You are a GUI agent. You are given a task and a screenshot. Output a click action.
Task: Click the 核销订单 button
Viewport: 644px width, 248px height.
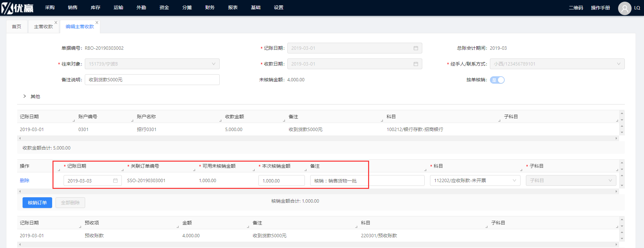point(37,203)
